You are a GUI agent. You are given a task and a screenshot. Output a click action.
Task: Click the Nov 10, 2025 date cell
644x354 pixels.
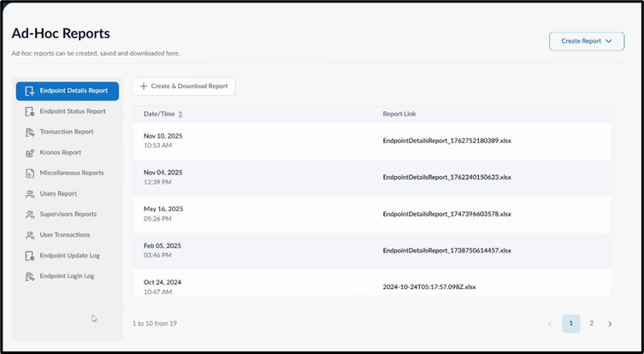tap(163, 136)
